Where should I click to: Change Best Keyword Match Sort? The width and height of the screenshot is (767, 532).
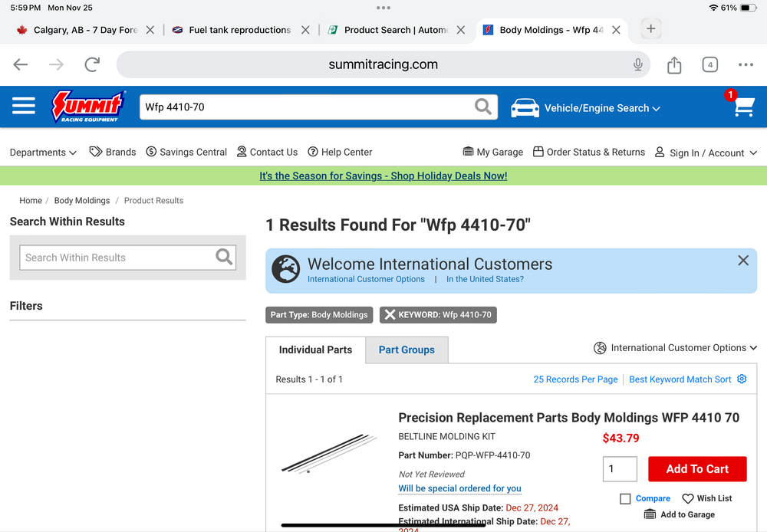pyautogui.click(x=680, y=379)
